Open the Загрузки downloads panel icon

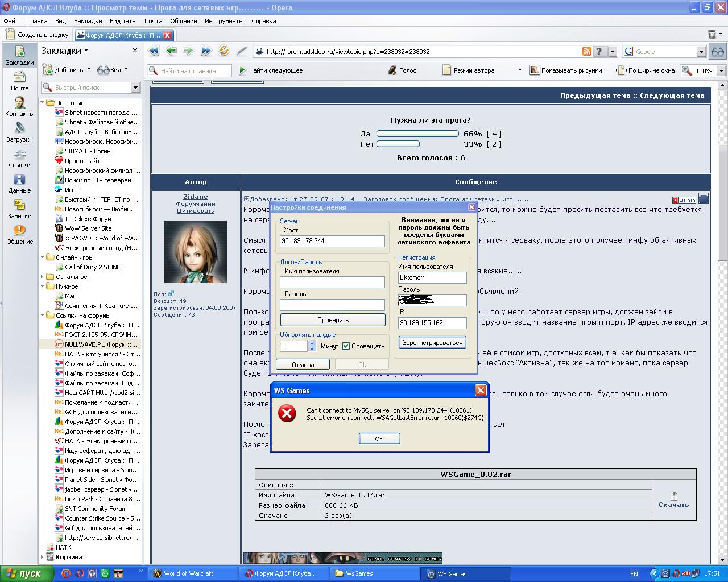pyautogui.click(x=19, y=132)
